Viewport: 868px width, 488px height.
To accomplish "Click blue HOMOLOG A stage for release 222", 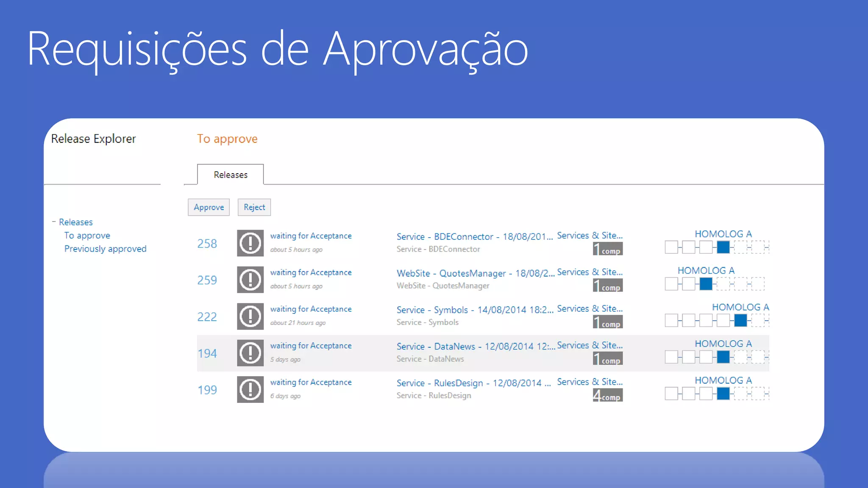I will pos(740,321).
